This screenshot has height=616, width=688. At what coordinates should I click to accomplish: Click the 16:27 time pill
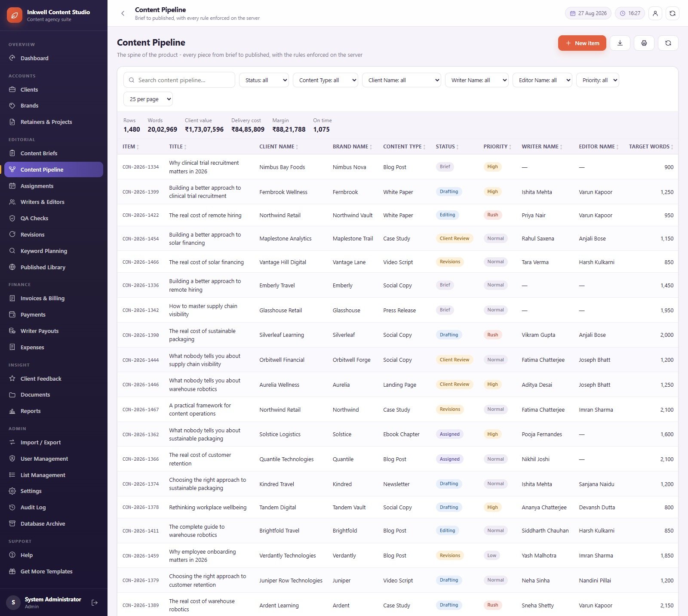[x=630, y=13]
